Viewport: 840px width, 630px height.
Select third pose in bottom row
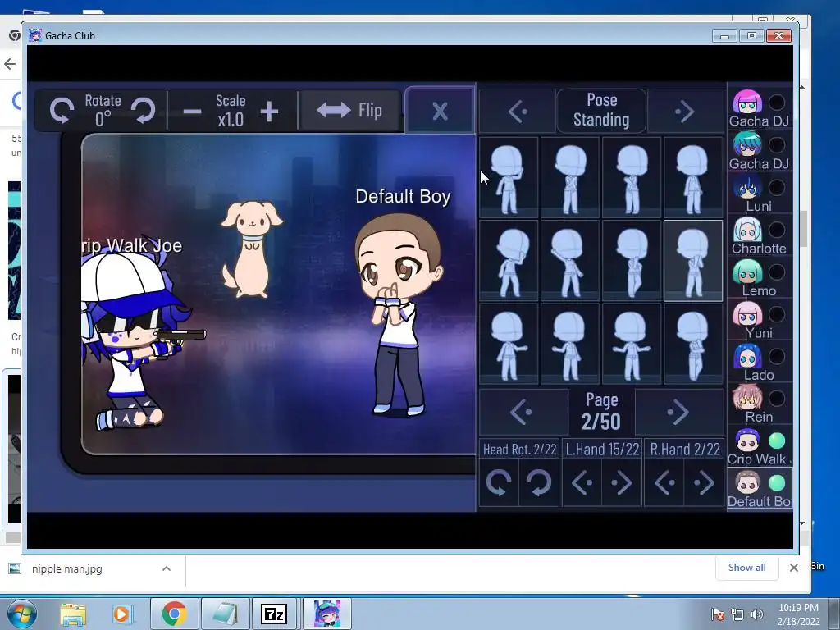pos(632,344)
